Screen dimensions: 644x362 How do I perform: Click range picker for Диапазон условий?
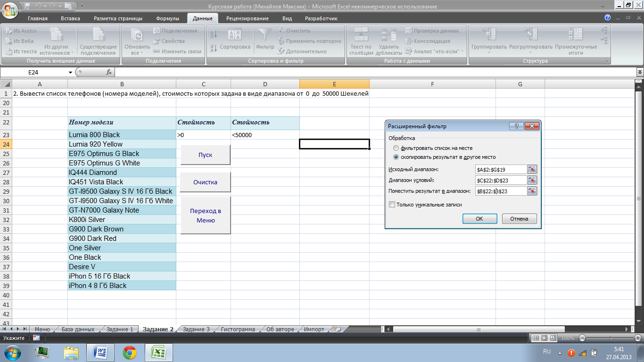point(532,180)
